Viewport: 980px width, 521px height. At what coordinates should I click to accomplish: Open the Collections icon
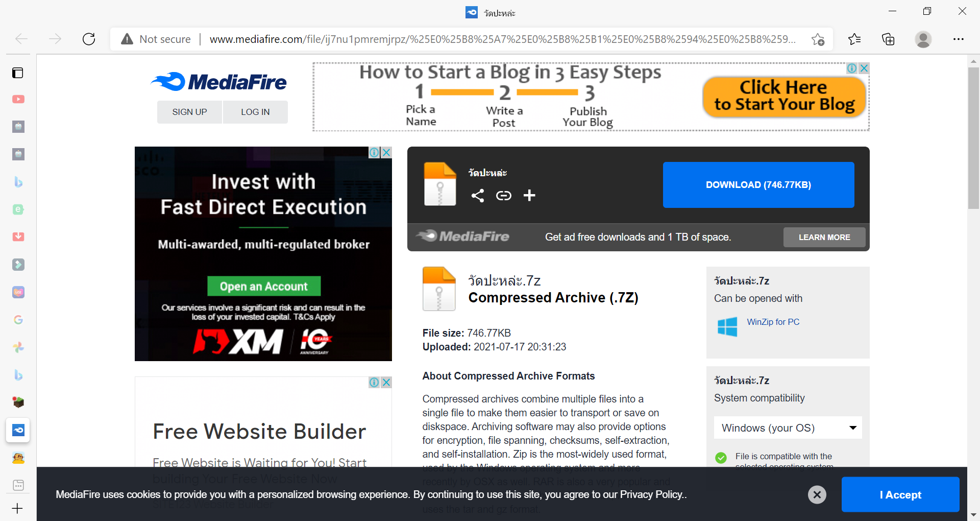click(x=888, y=39)
